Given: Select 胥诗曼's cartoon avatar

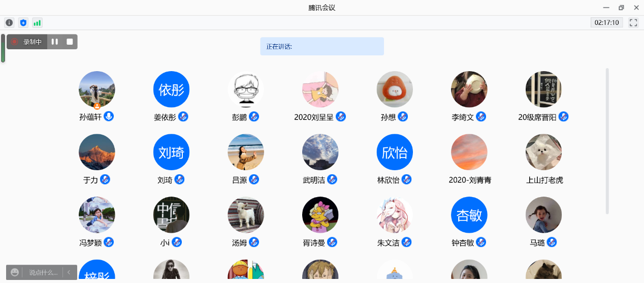Looking at the screenshot, I should [320, 215].
